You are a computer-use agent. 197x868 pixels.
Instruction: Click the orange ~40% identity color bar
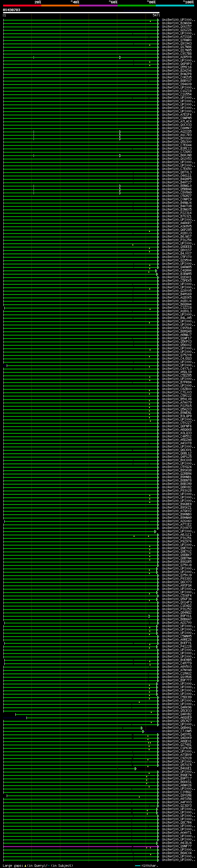(60, 6)
